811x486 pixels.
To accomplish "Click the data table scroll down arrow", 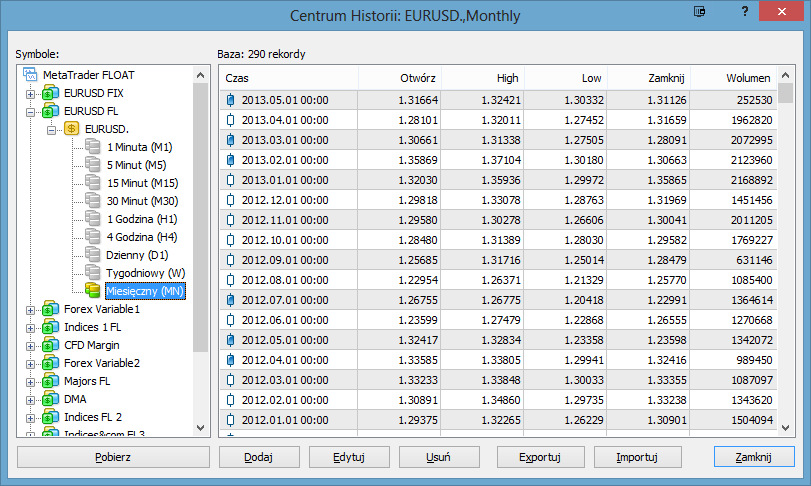I will [x=786, y=428].
